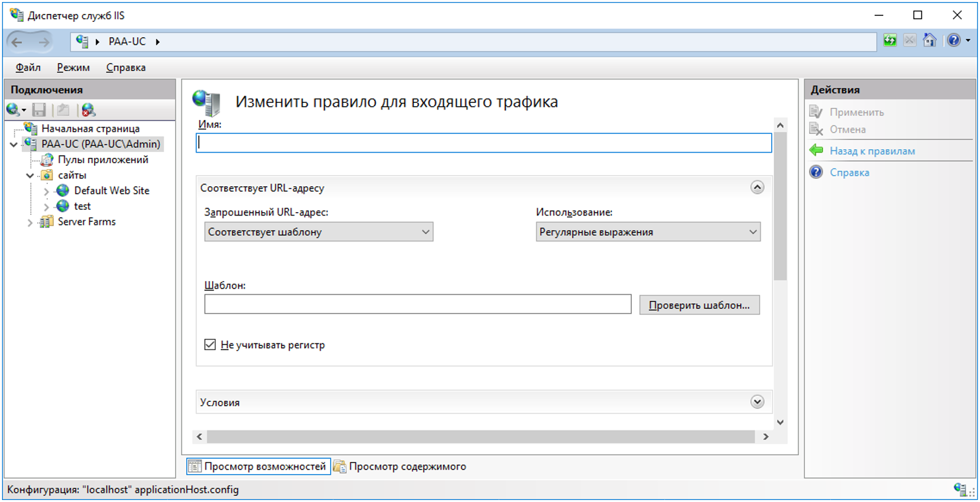This screenshot has width=980, height=502.
Task: Click the globe icon of Default Web Site
Action: (x=63, y=190)
